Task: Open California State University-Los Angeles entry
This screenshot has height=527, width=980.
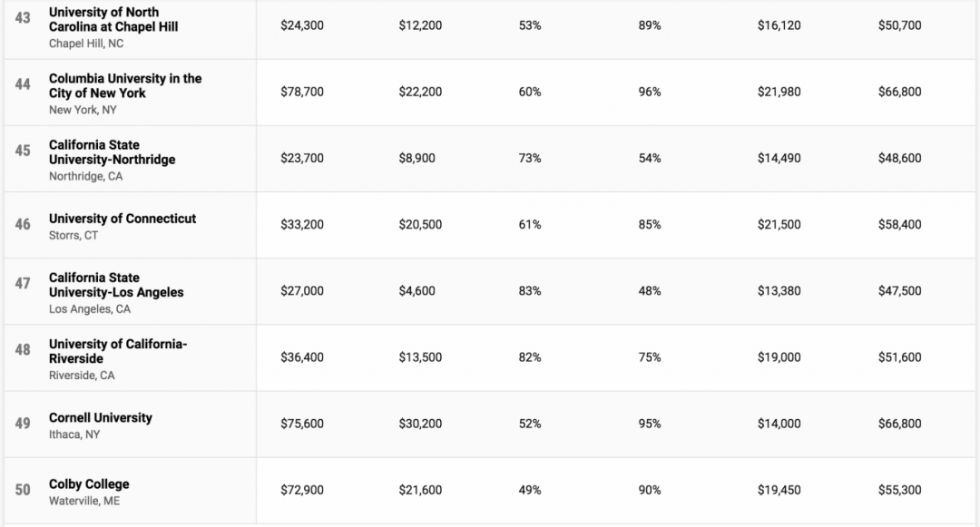Action: [116, 285]
